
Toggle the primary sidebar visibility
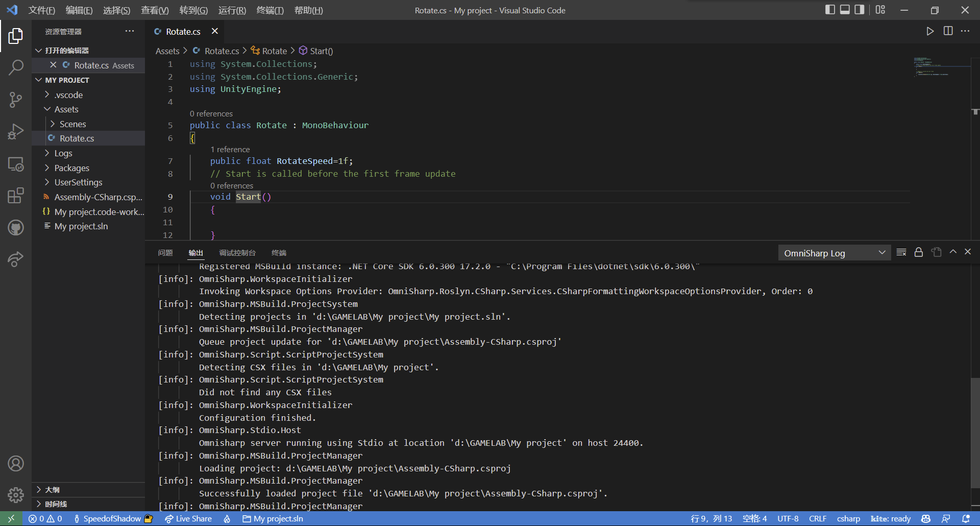tap(830, 10)
